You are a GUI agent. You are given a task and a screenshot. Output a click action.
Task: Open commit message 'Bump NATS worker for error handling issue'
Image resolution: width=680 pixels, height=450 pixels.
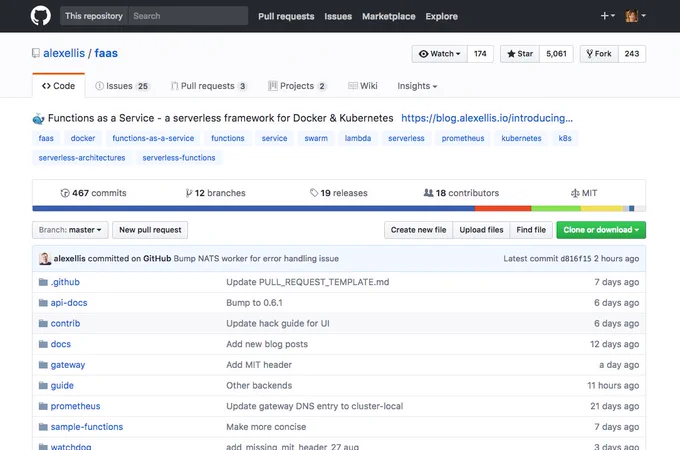pyautogui.click(x=256, y=258)
